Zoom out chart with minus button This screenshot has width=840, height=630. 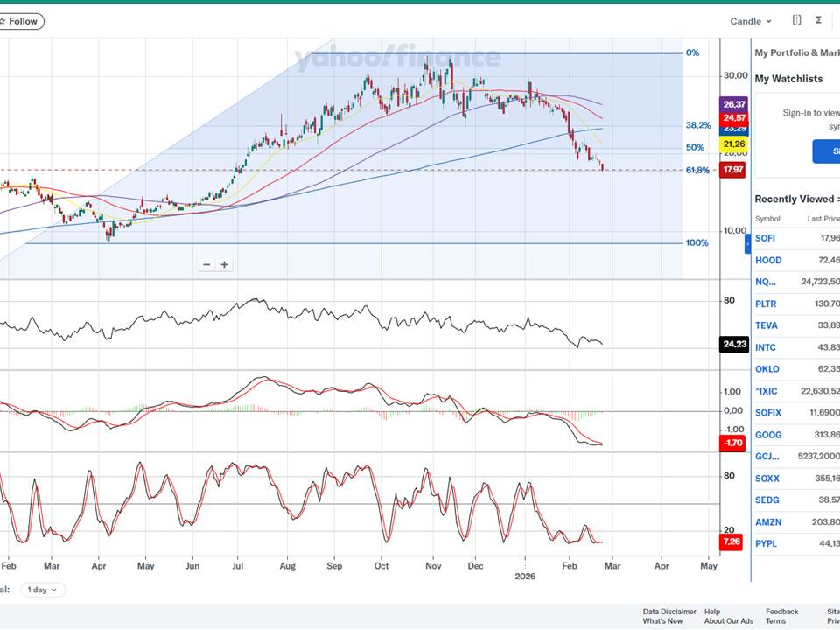click(206, 264)
